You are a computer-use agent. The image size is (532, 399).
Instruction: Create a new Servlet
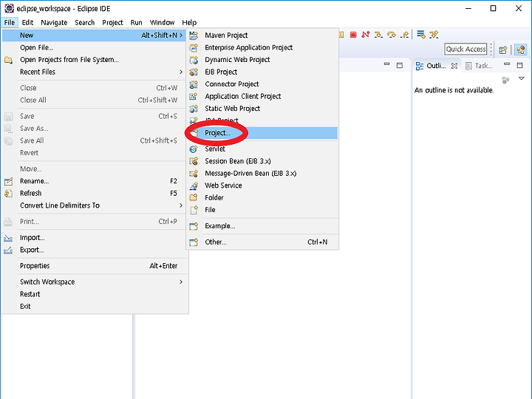262,149
